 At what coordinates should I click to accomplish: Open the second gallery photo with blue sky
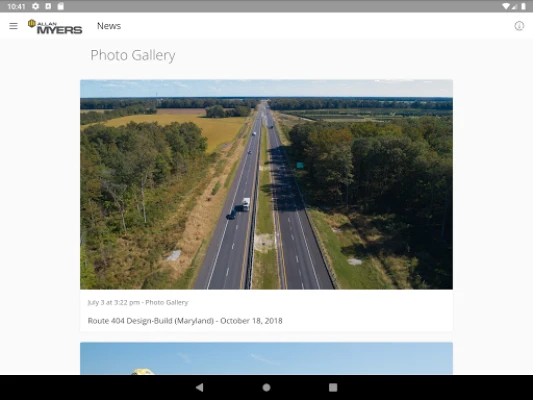coord(266,359)
